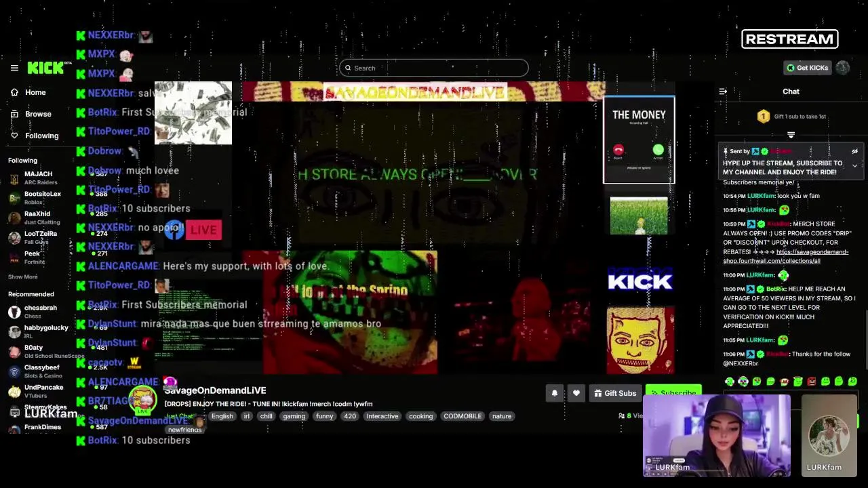Image resolution: width=868 pixels, height=488 pixels.
Task: Open the hamburger sidebar menu
Action: click(x=14, y=68)
